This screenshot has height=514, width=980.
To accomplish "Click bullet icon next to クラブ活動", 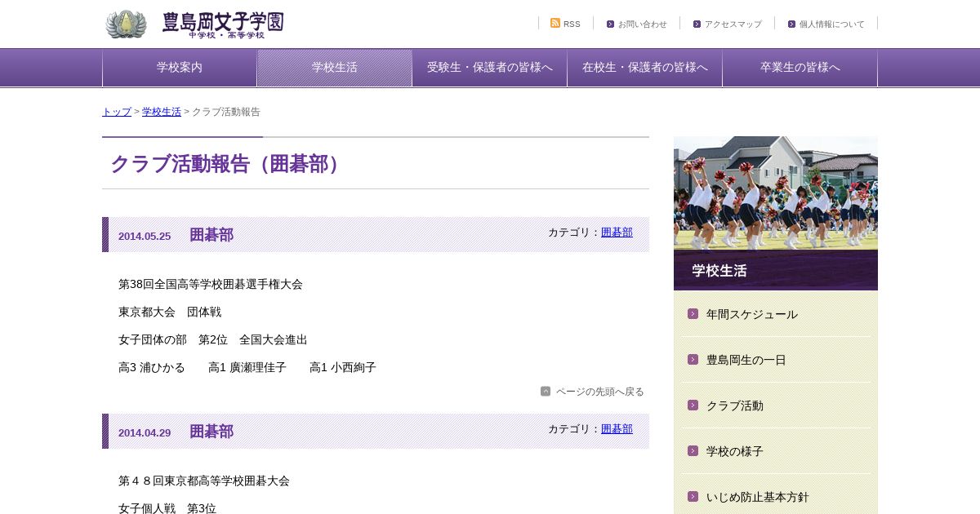I will [693, 405].
